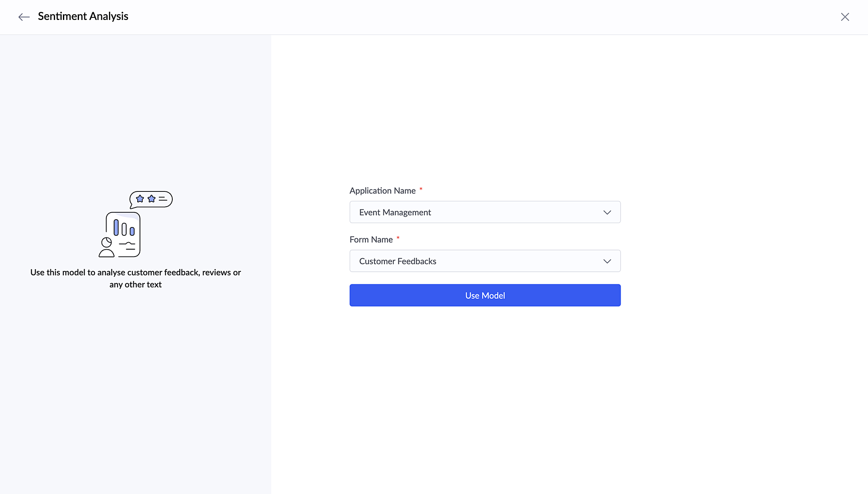Expand the Form Name dropdown chevron
This screenshot has width=868, height=494.
(607, 261)
